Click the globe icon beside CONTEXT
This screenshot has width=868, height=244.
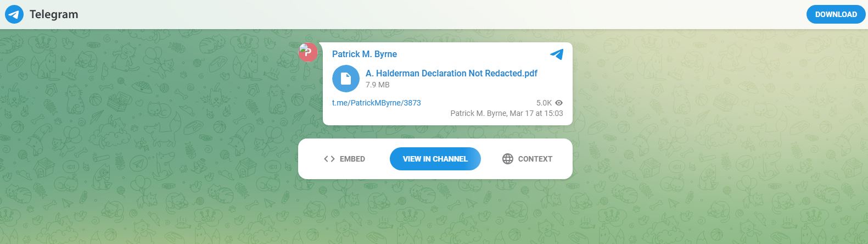coord(508,159)
